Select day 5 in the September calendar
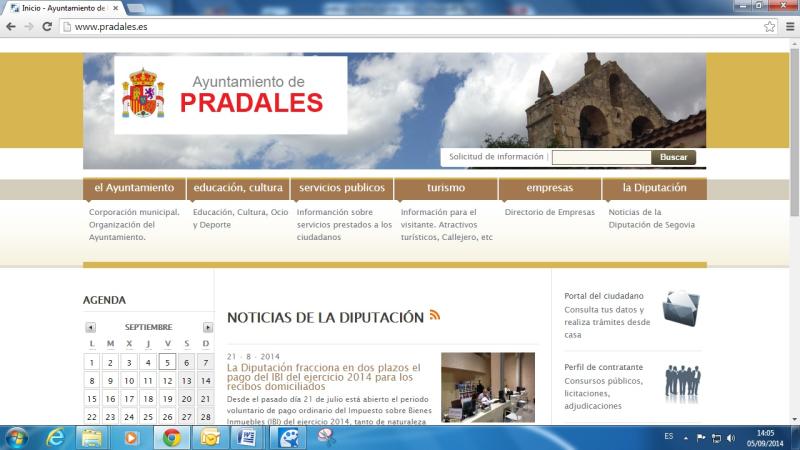Screen dimensions: 800x450 [167, 362]
